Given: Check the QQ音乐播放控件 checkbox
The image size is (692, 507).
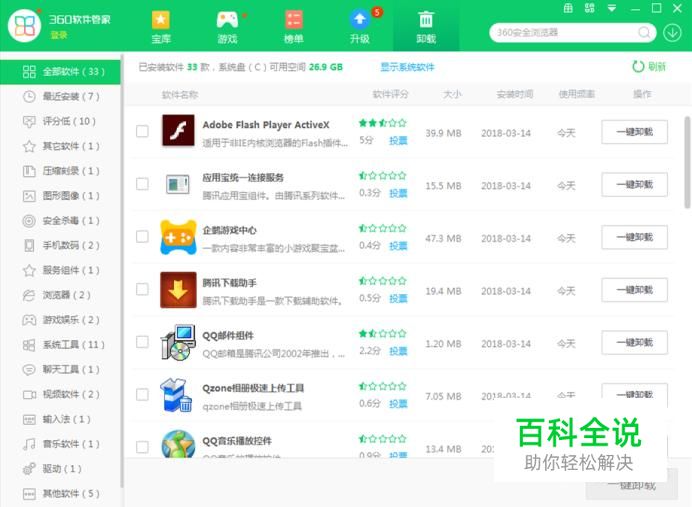Looking at the screenshot, I should click(x=142, y=447).
